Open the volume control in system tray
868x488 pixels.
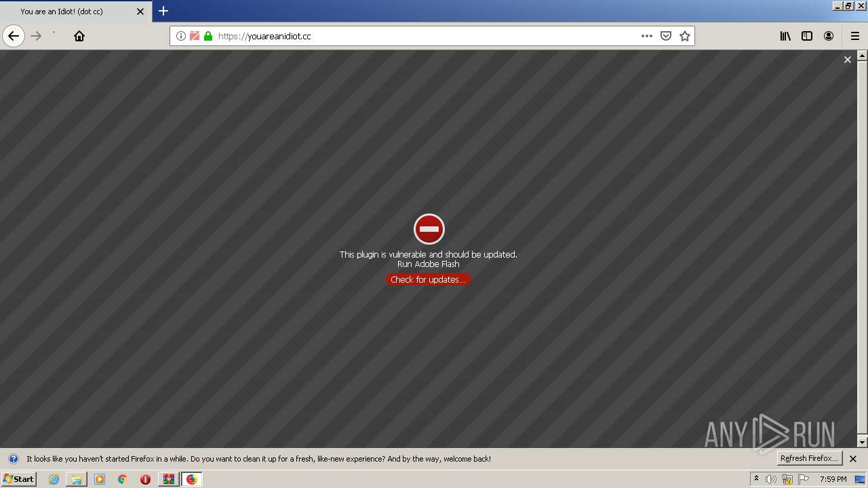[x=771, y=479]
